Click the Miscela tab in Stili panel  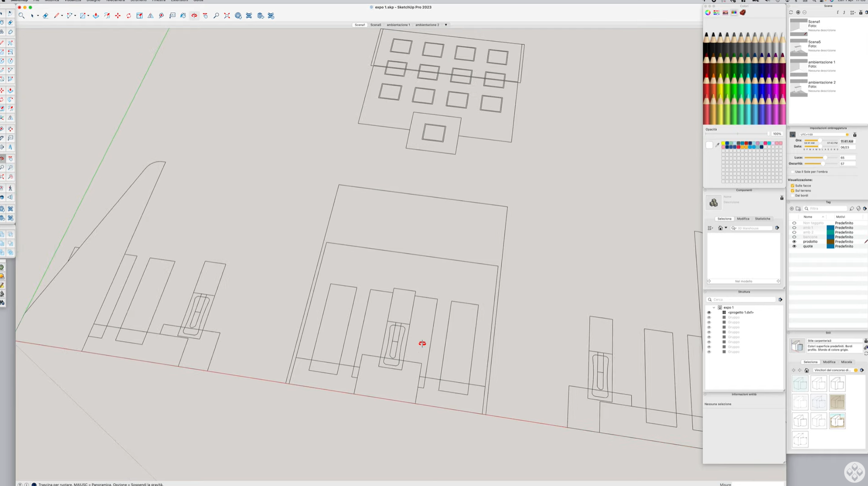click(x=846, y=362)
